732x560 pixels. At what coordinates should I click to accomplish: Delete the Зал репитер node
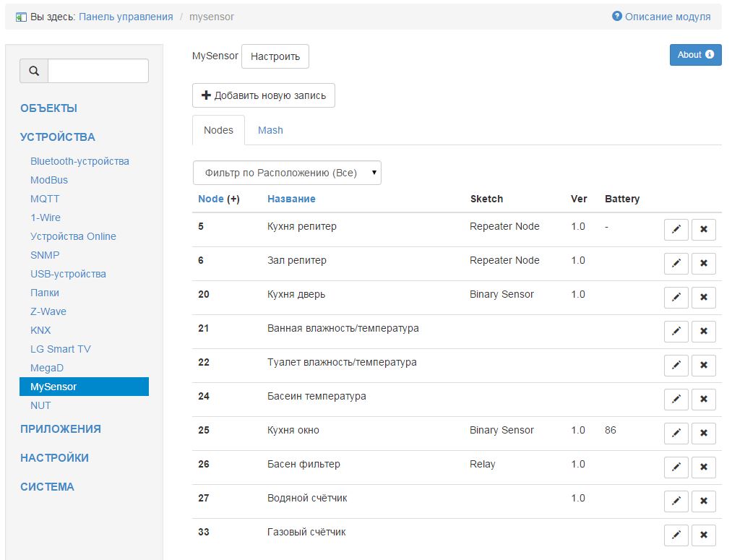pos(703,264)
